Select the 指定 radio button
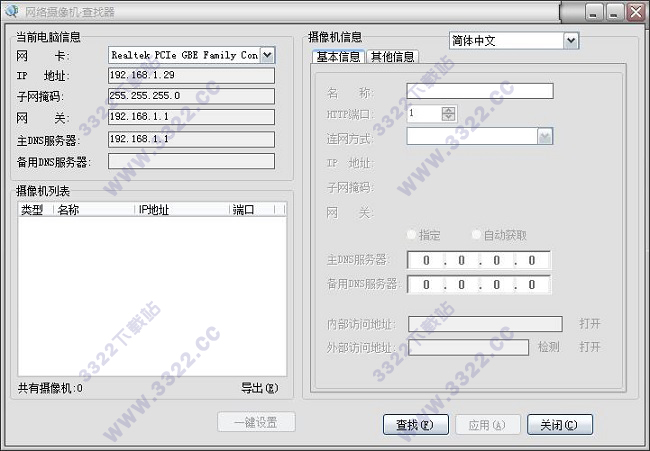 click(424, 235)
